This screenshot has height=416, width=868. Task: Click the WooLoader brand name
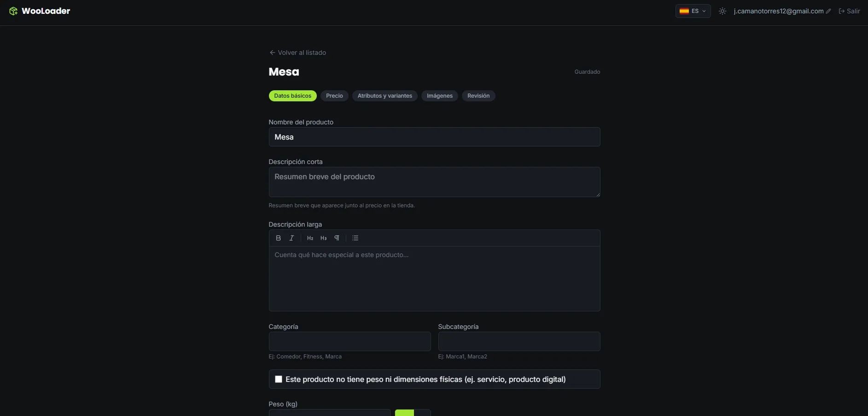tap(46, 11)
